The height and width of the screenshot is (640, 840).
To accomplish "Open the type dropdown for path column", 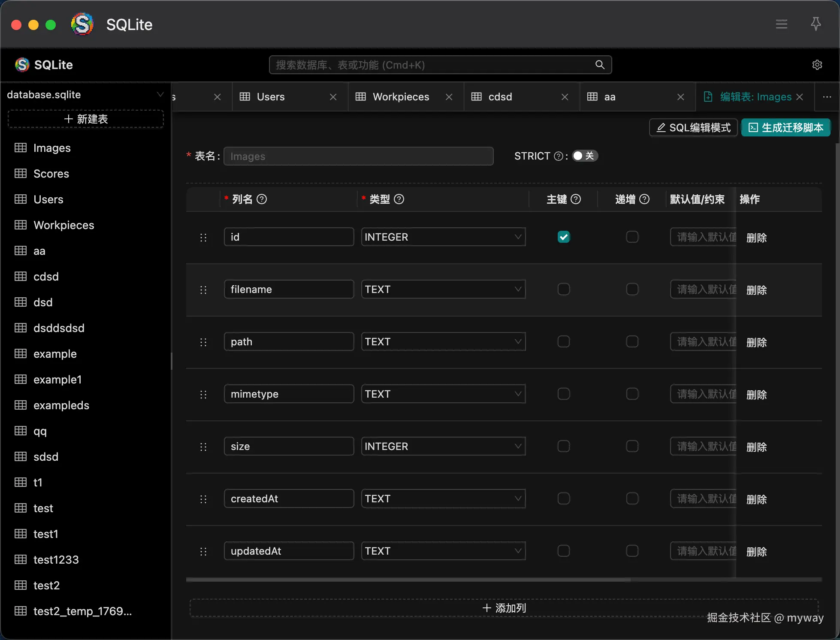I will click(443, 342).
